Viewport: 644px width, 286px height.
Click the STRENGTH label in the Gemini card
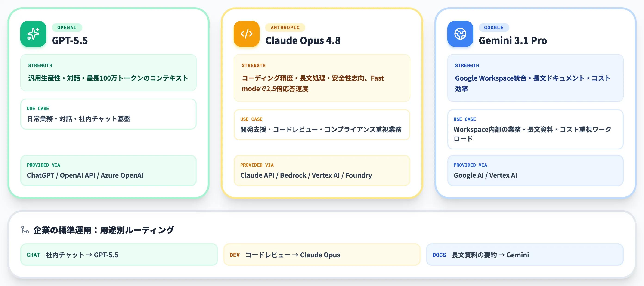(467, 65)
